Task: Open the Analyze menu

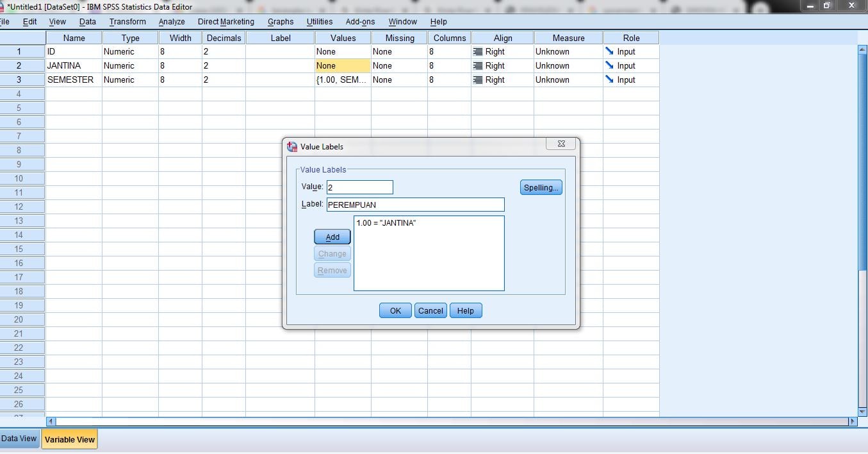Action: [172, 22]
